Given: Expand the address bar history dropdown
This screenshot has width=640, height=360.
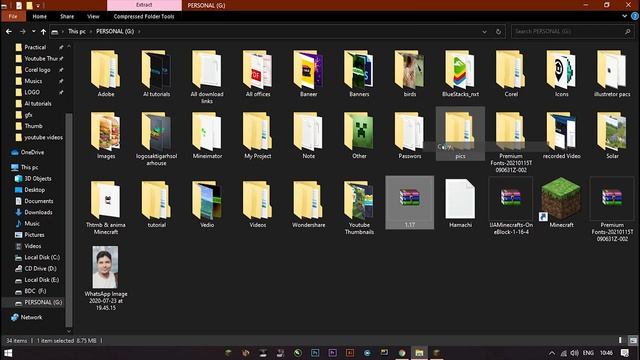Looking at the screenshot, I should 484,31.
